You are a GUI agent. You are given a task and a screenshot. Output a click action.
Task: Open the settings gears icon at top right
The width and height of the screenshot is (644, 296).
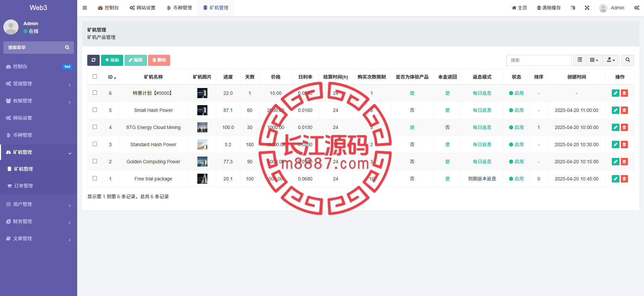637,8
